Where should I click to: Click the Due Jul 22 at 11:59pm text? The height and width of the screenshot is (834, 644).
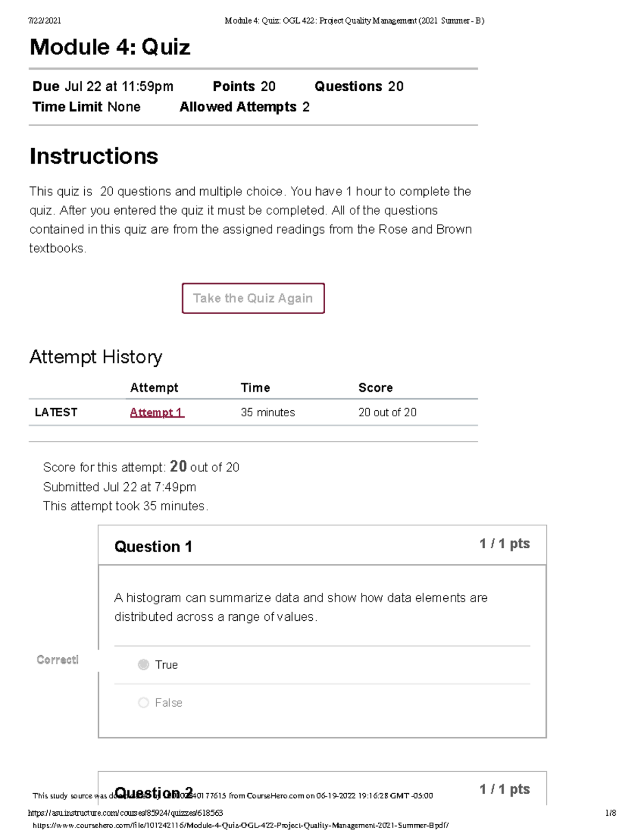103,86
